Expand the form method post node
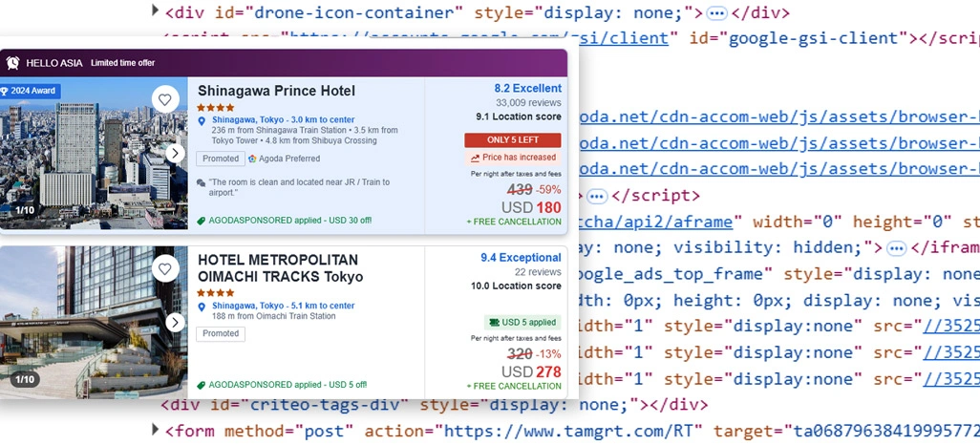980x445 pixels. 156,428
